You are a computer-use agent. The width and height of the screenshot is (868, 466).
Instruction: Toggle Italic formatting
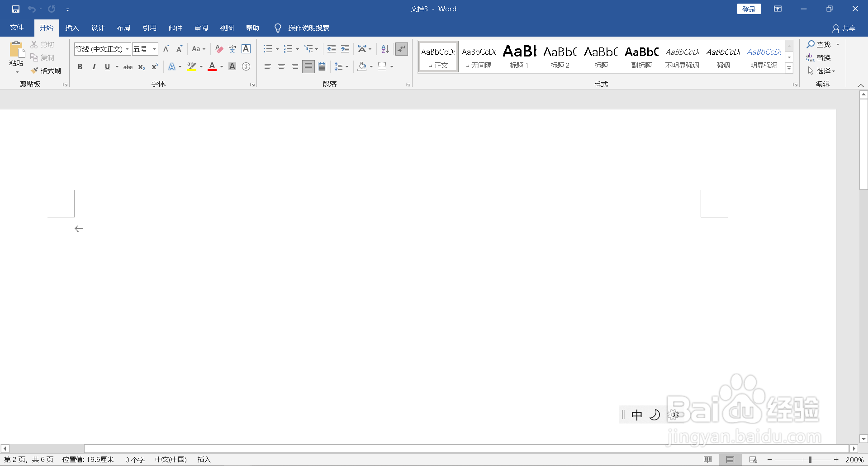click(94, 66)
